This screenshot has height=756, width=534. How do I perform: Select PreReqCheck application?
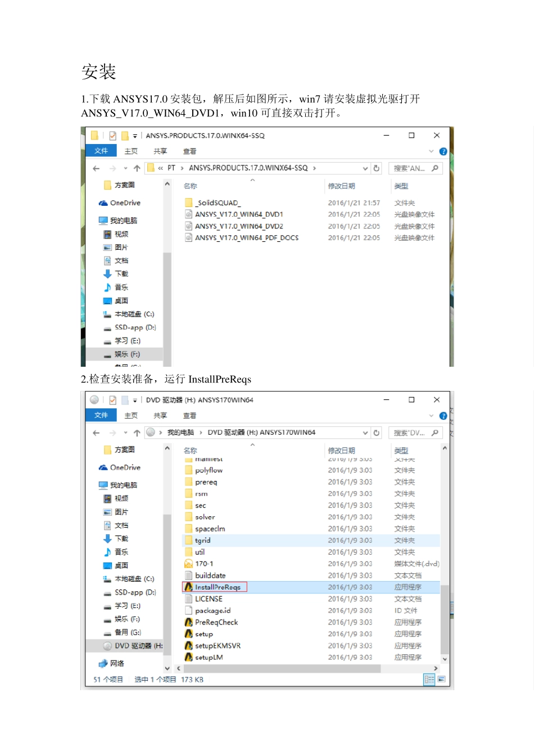(x=211, y=622)
